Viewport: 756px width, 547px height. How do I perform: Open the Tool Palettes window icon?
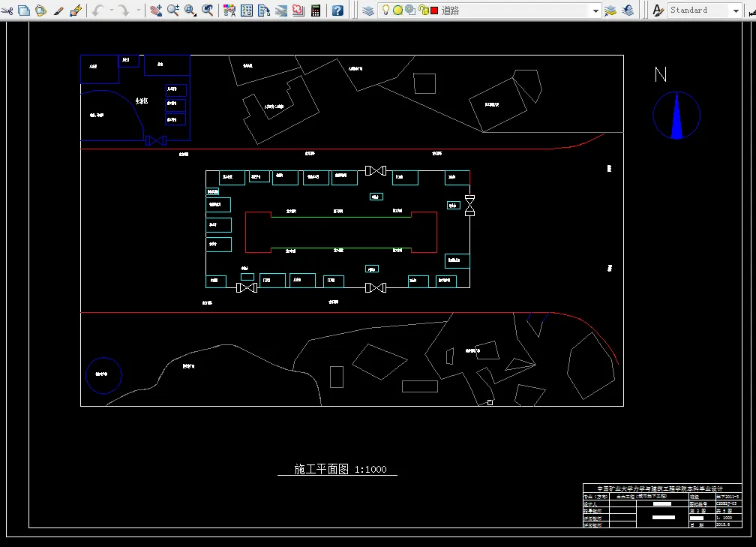coord(264,11)
